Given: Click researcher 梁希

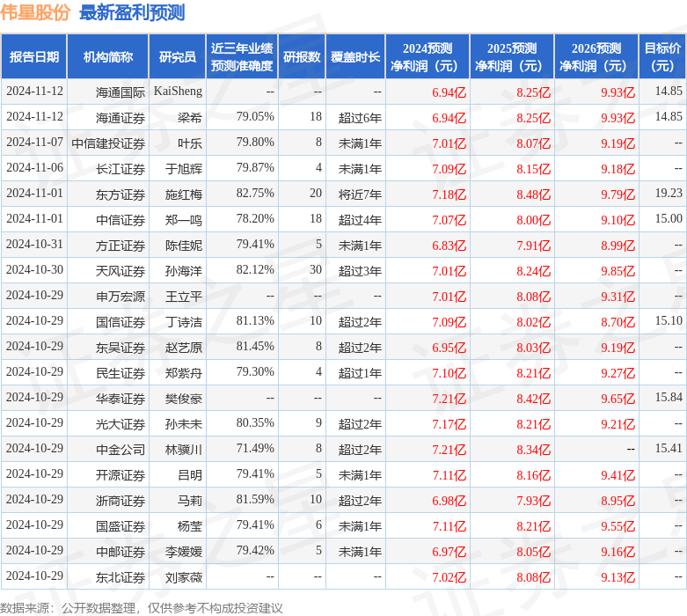Looking at the screenshot, I should click(190, 118).
